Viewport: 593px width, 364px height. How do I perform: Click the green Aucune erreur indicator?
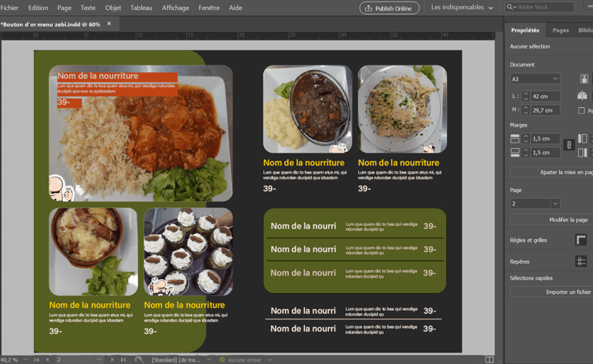click(x=222, y=360)
